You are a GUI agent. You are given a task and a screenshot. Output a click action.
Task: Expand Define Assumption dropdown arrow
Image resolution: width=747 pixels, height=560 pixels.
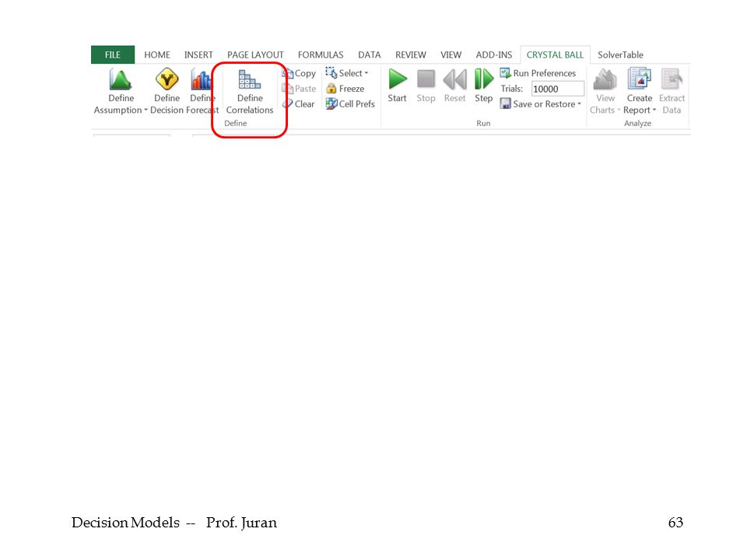(146, 110)
